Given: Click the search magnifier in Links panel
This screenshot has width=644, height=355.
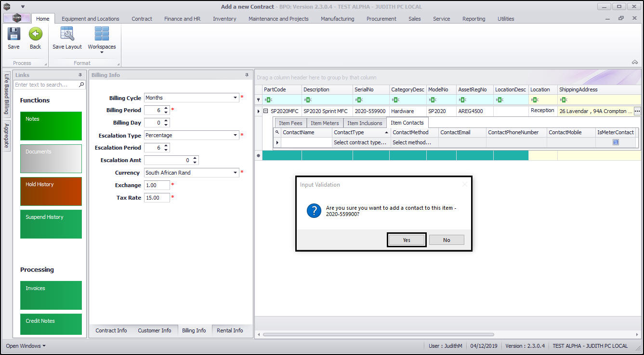Looking at the screenshot, I should [81, 85].
